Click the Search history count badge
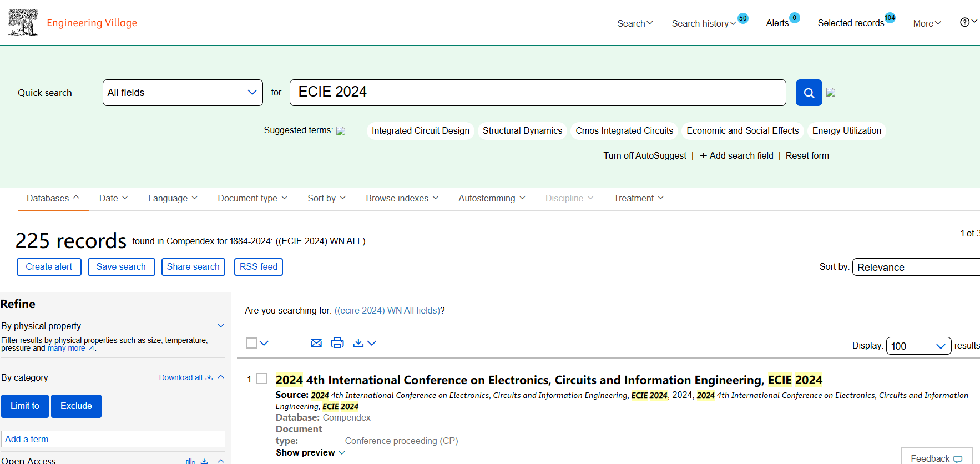This screenshot has height=464, width=980. [743, 18]
